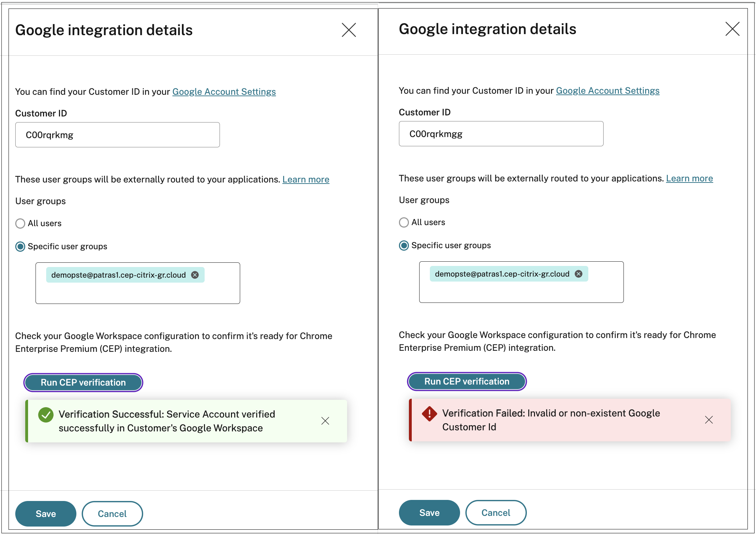Click the green verification success checkmark icon
The image size is (756, 534).
(45, 414)
